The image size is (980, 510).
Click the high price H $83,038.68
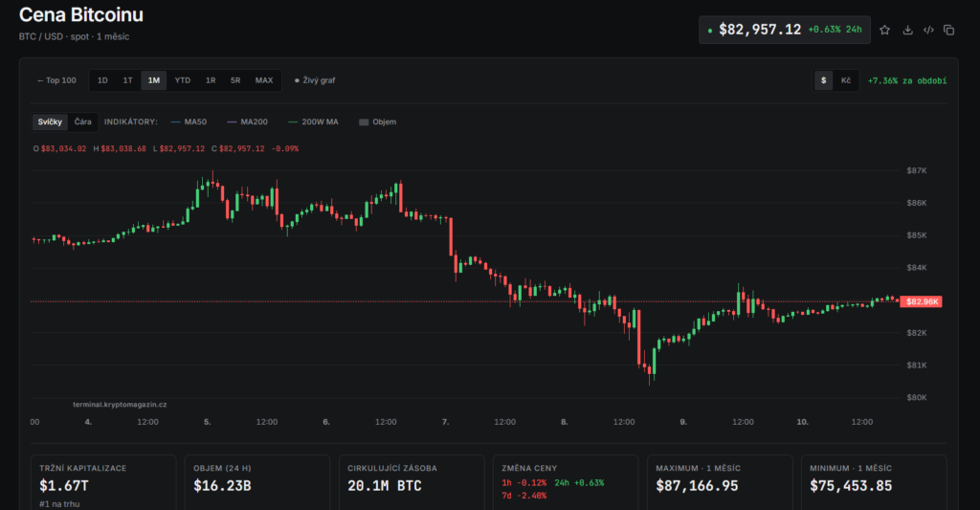pyautogui.click(x=120, y=148)
